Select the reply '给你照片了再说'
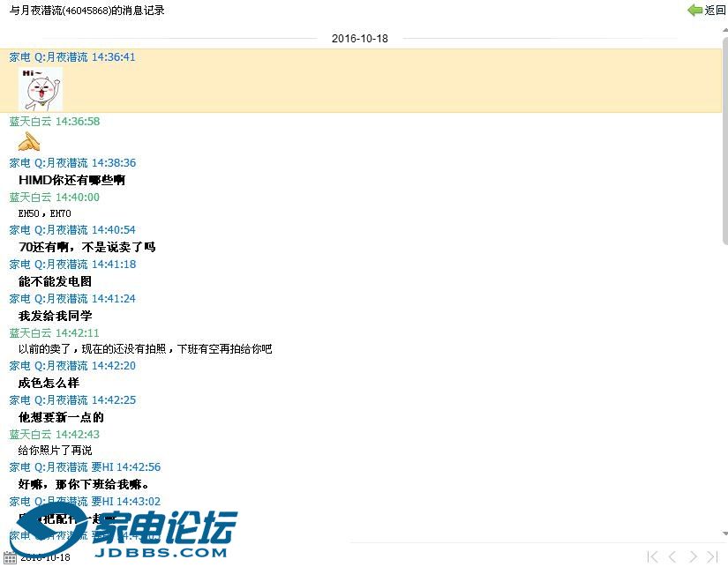The width and height of the screenshot is (728, 567). click(55, 451)
